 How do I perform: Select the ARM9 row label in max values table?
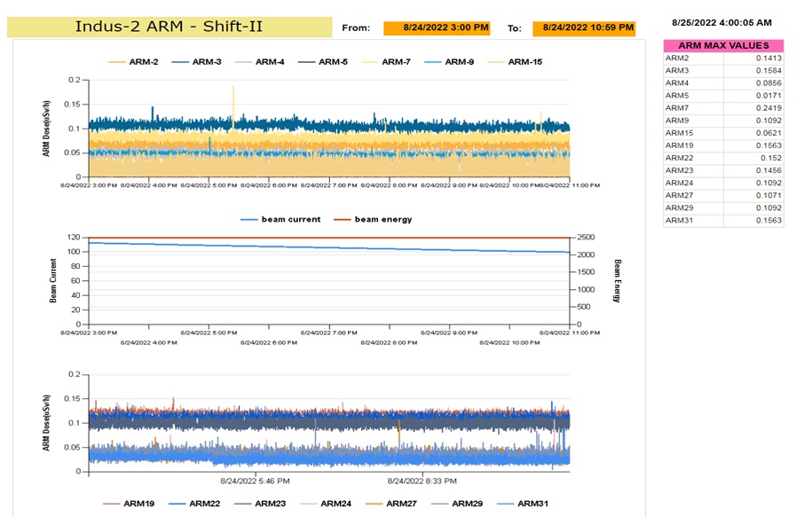(677, 120)
